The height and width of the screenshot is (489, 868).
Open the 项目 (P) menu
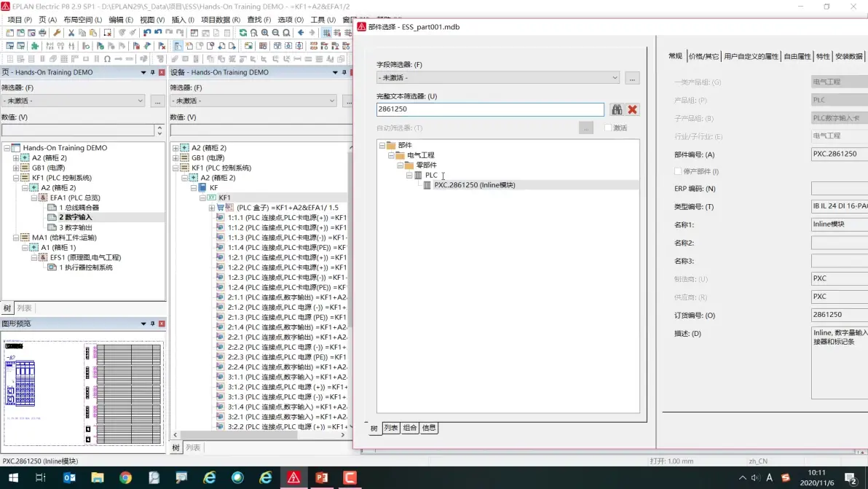pyautogui.click(x=20, y=20)
